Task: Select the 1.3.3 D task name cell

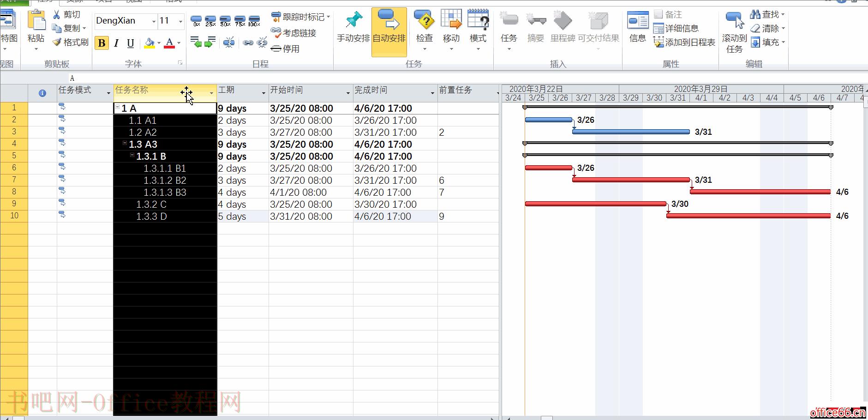Action: coord(165,216)
